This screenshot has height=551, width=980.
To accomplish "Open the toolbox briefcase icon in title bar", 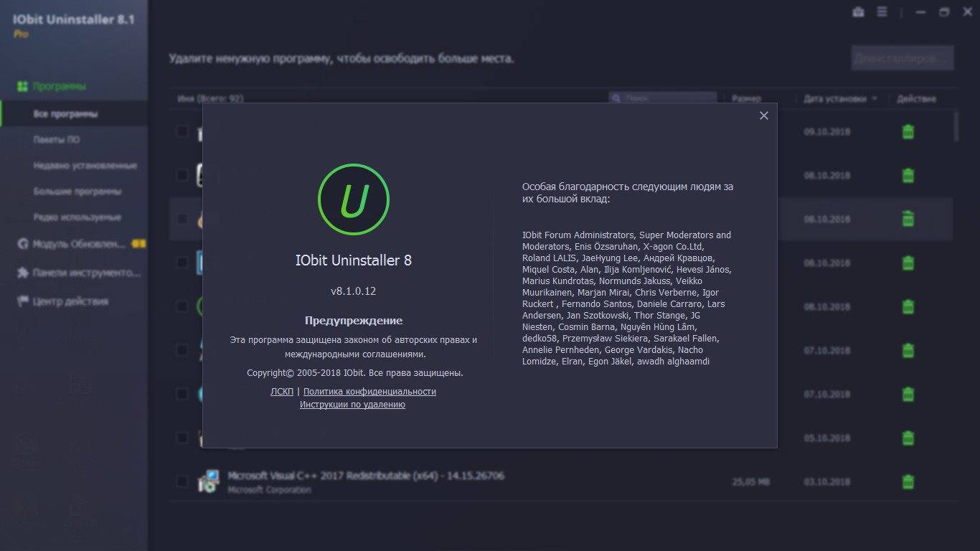I will click(x=859, y=12).
